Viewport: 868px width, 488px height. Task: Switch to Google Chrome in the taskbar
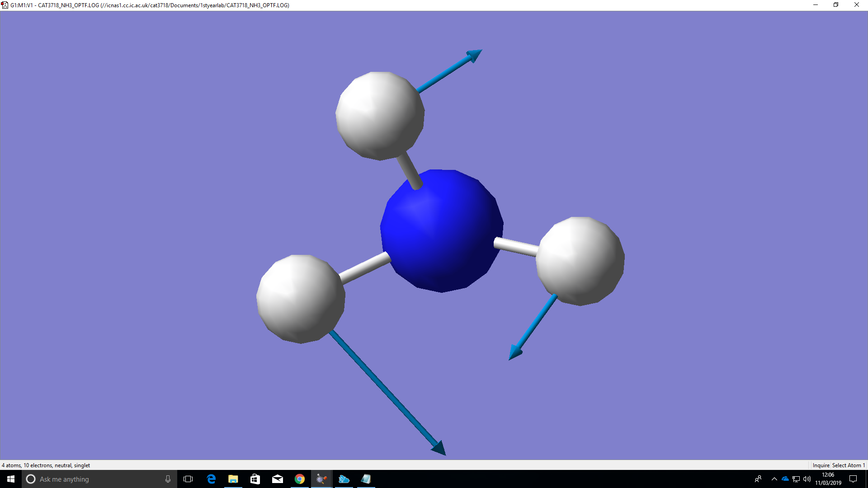300,479
